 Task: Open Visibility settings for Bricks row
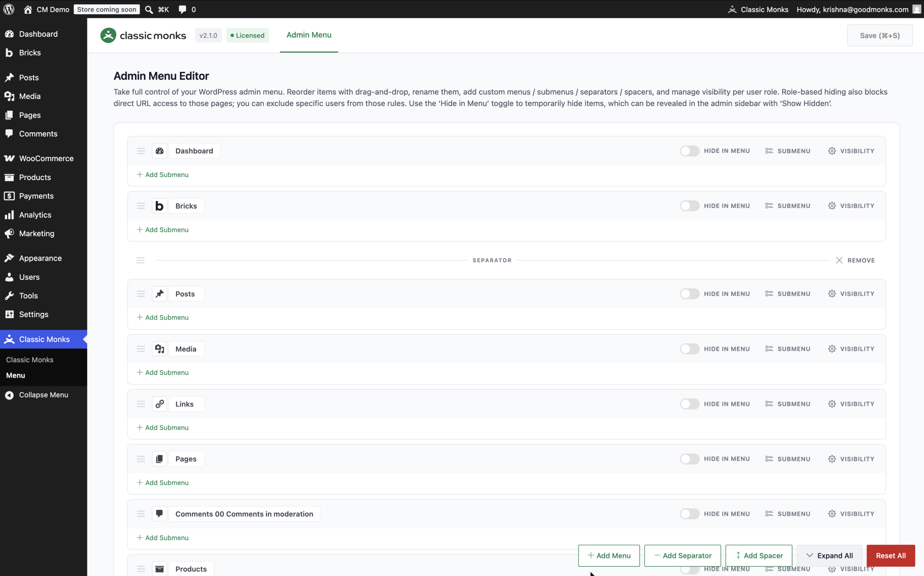[851, 206]
